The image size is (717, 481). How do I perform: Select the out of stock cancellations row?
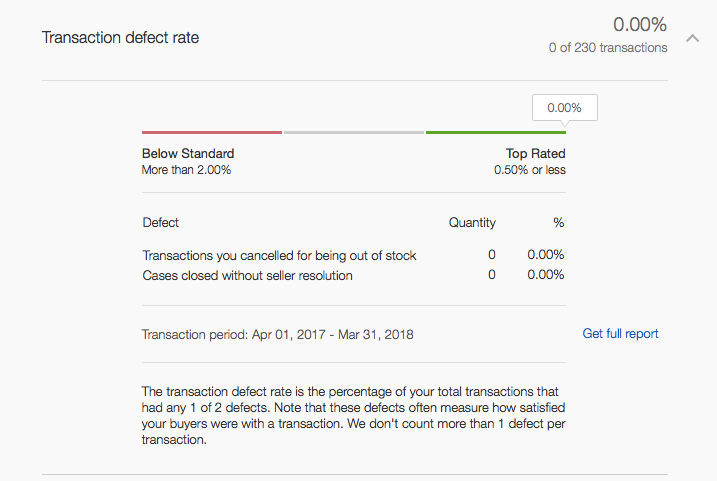(279, 255)
